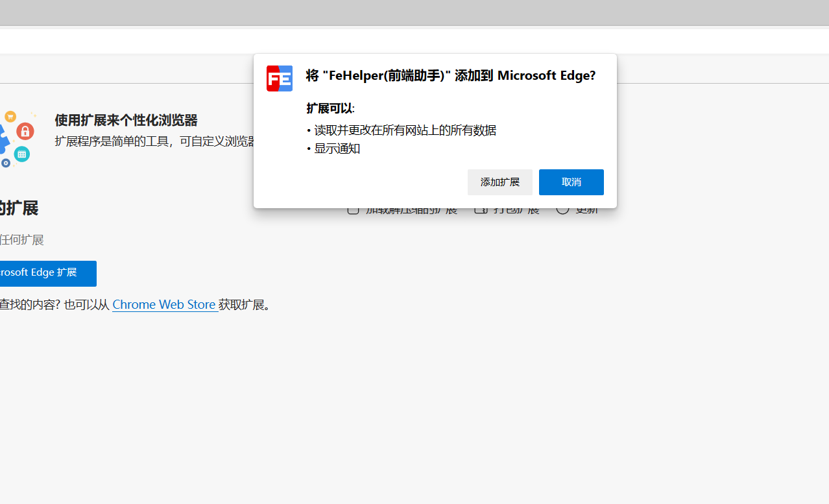Image resolution: width=829 pixels, height=504 pixels.
Task: Click the dialog title about FeHelper(前端助手)
Action: 451,75
